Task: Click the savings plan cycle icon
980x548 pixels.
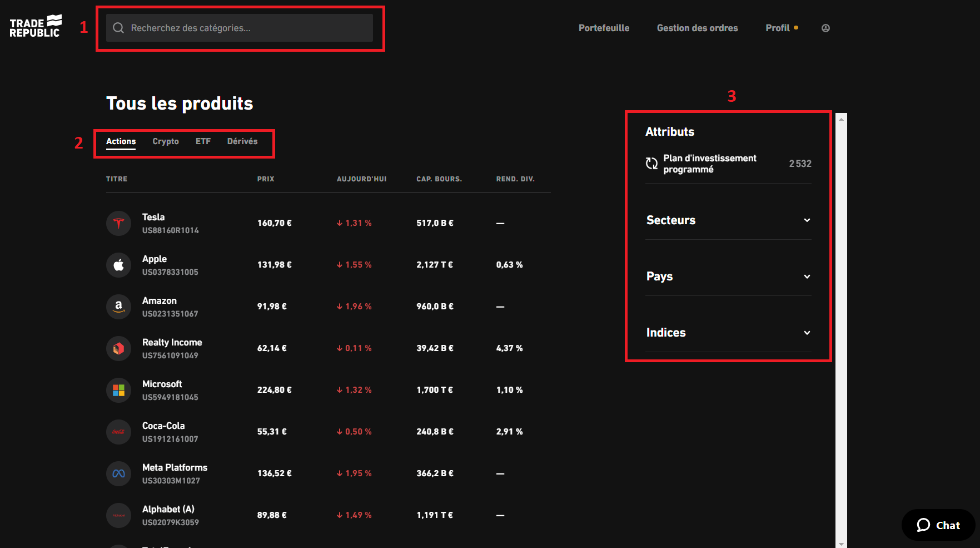Action: (651, 164)
